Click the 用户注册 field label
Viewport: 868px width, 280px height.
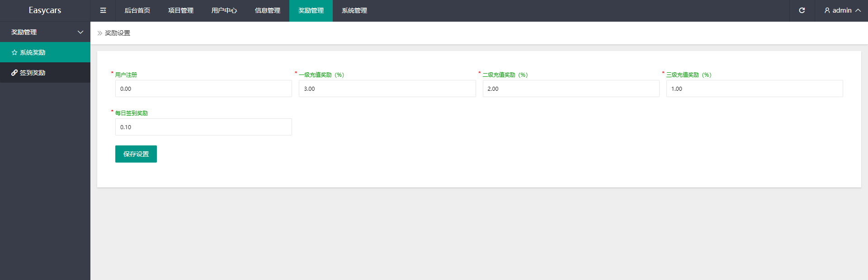pos(126,75)
